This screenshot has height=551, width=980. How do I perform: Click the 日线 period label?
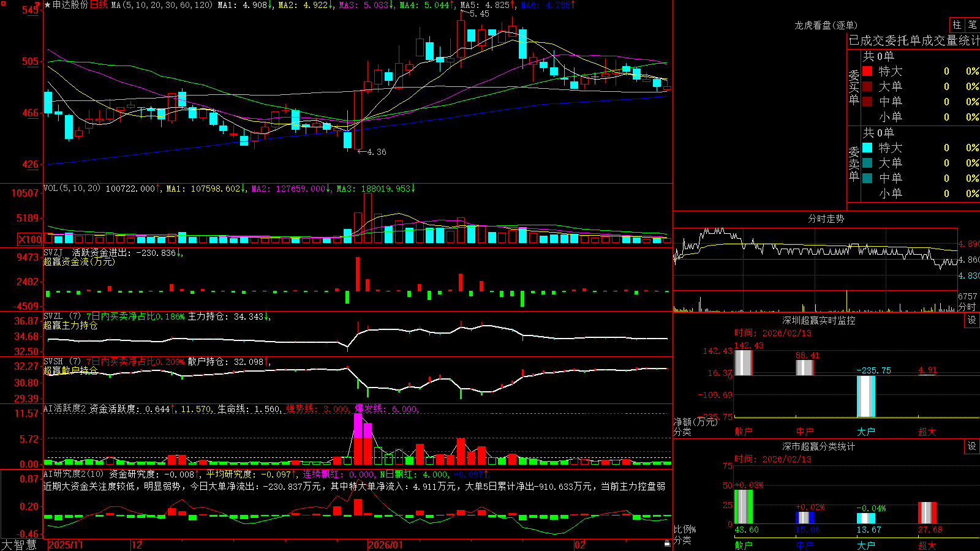[99, 5]
